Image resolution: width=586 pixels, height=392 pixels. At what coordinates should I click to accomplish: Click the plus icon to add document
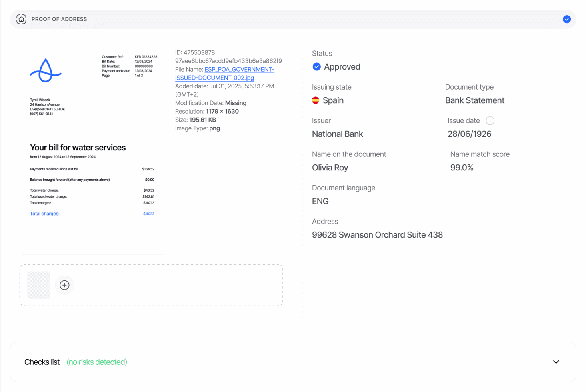(64, 285)
